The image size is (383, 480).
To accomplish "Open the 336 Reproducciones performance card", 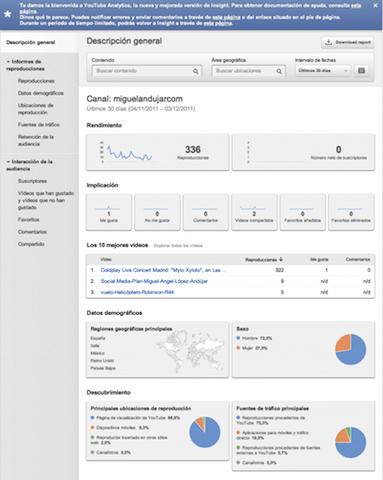I will tap(158, 152).
